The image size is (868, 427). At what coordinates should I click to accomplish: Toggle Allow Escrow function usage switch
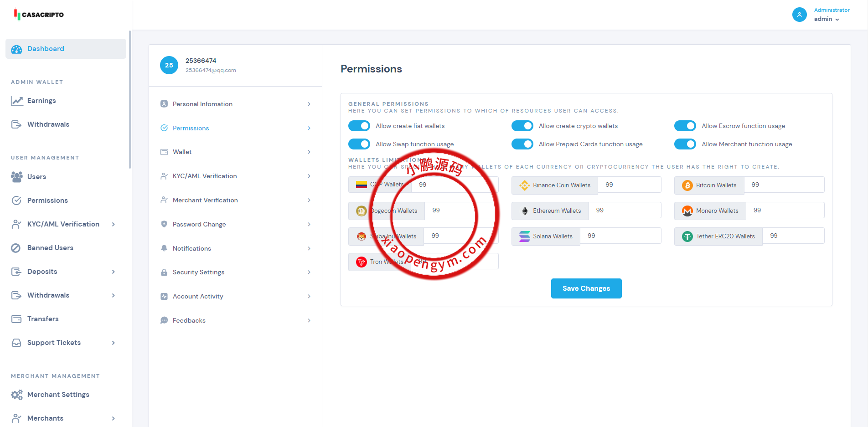point(685,126)
